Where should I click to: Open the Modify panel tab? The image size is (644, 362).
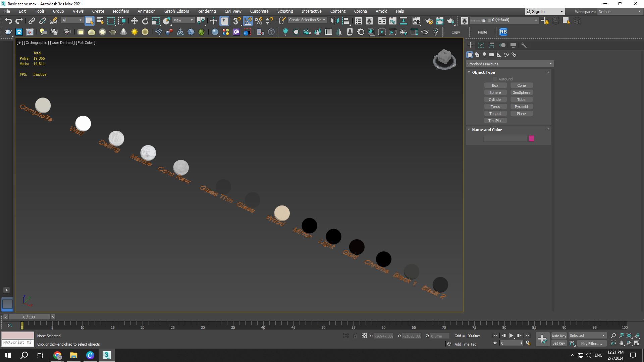click(x=481, y=45)
